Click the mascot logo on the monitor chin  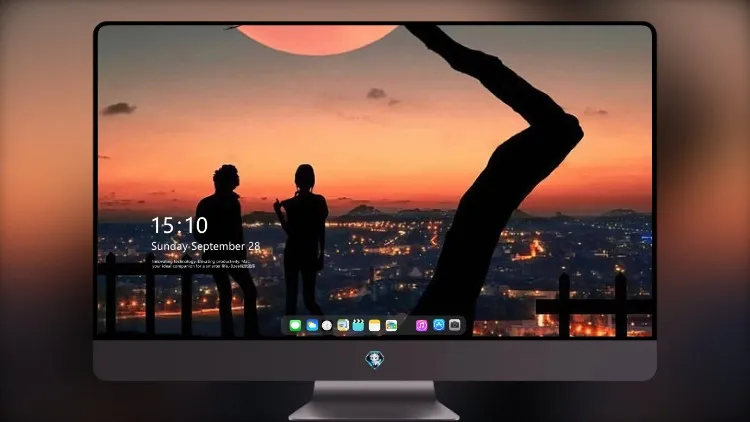click(375, 359)
